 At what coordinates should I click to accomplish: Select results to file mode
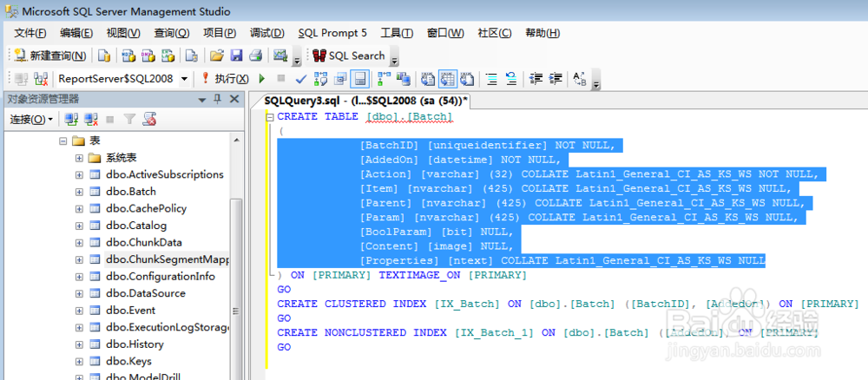[467, 79]
